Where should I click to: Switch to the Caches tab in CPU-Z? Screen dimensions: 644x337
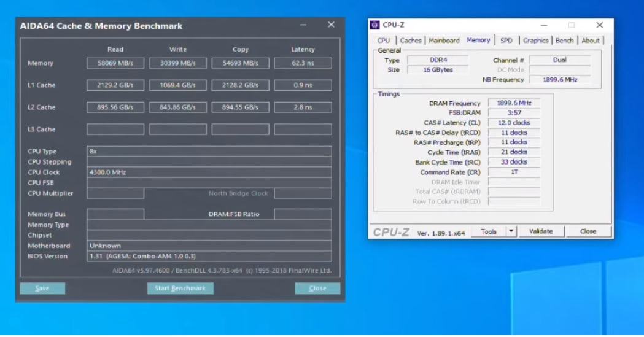[x=410, y=41]
